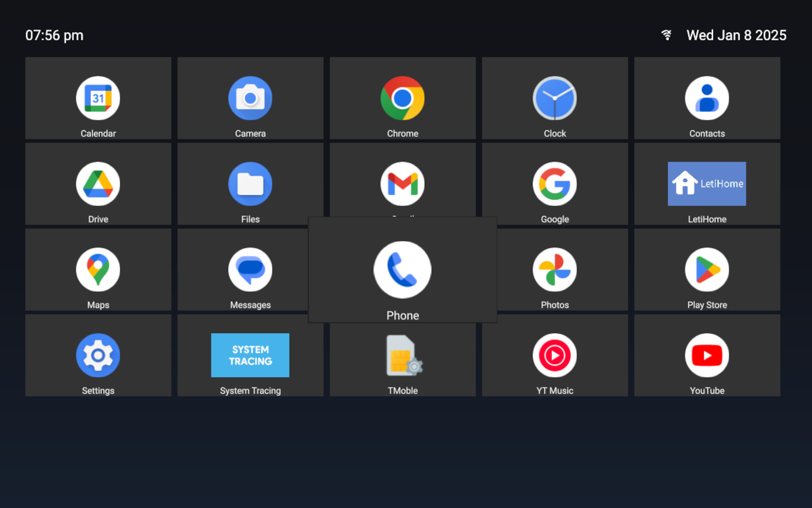Click the date Wed Jan 8 2025
The height and width of the screenshot is (508, 812).
coord(736,35)
